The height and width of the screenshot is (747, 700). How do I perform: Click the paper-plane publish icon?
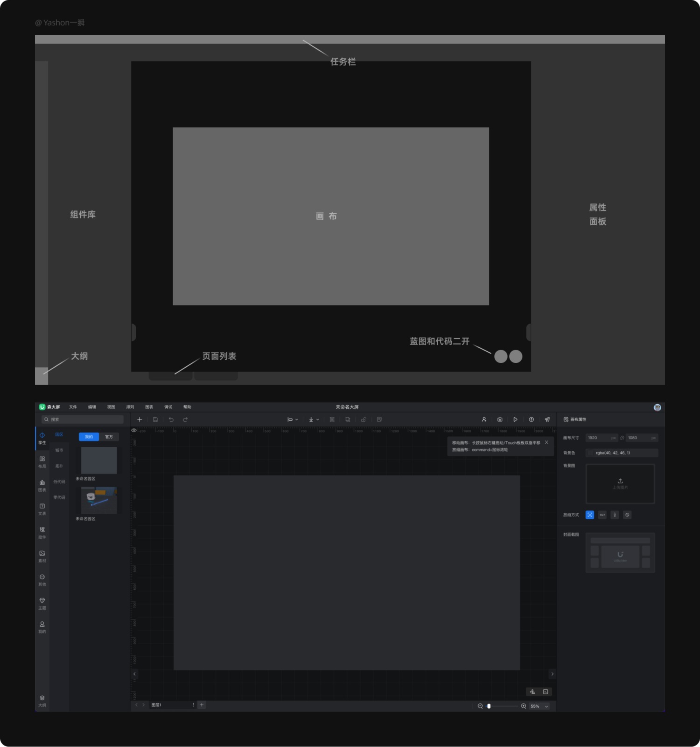[x=547, y=419]
